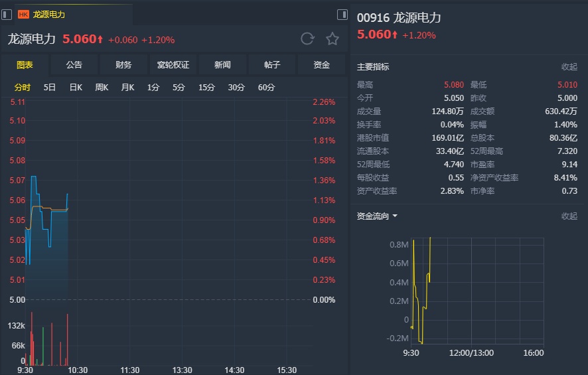Click the 资产收益率 value 2.83%

[452, 191]
